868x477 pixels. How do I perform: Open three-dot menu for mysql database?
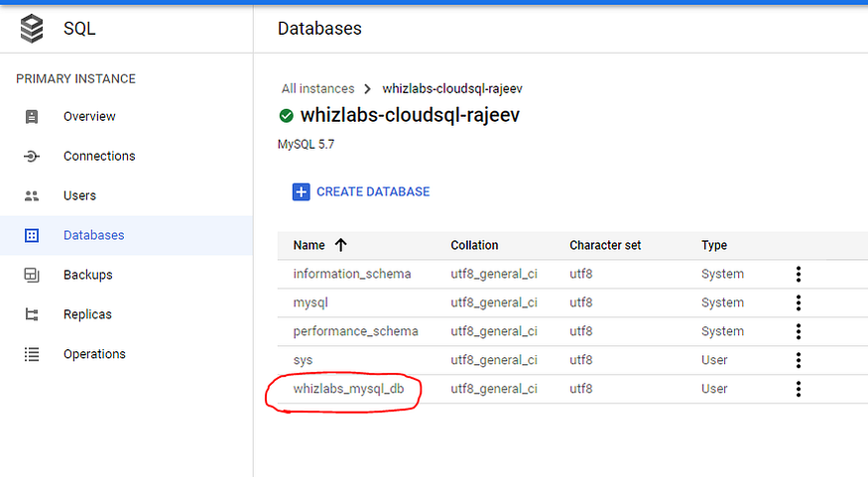(x=799, y=302)
